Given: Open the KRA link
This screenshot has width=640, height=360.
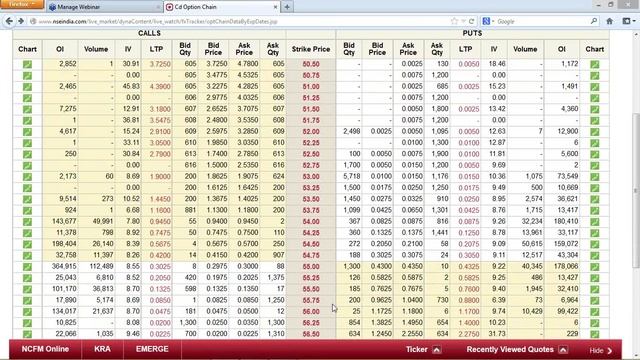Looking at the screenshot, I should (x=102, y=349).
